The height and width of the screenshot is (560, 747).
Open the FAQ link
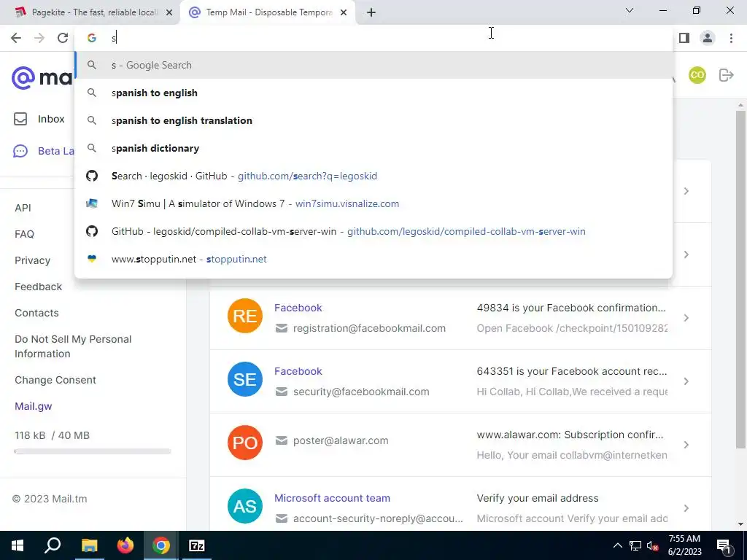pos(24,234)
